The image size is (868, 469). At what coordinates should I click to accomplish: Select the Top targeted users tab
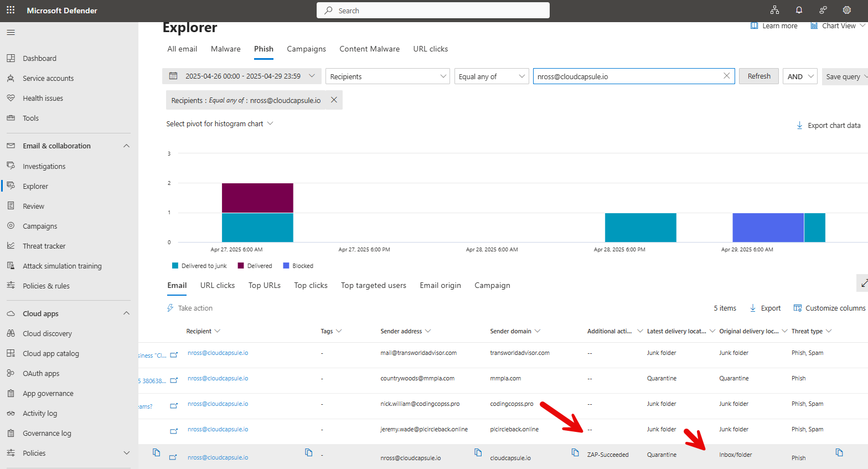pos(374,285)
